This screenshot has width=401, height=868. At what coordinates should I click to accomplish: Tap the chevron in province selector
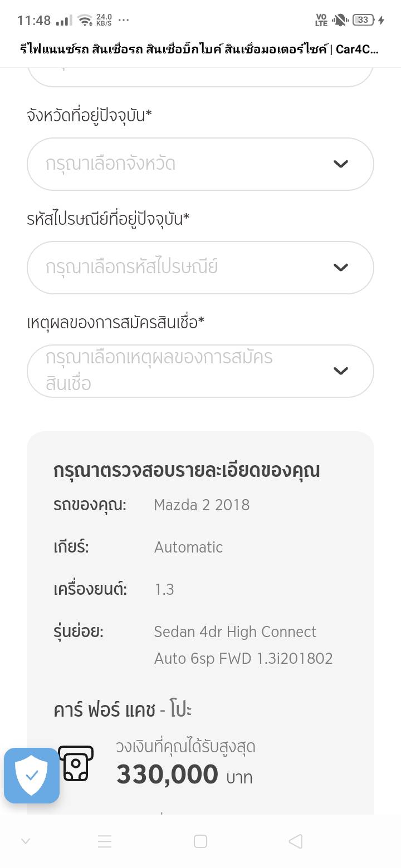pos(340,164)
